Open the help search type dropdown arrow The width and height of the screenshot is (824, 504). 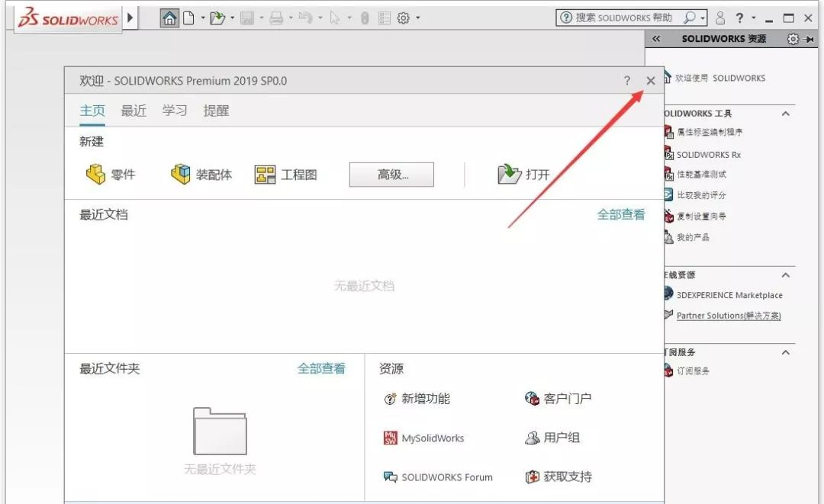pyautogui.click(x=703, y=18)
